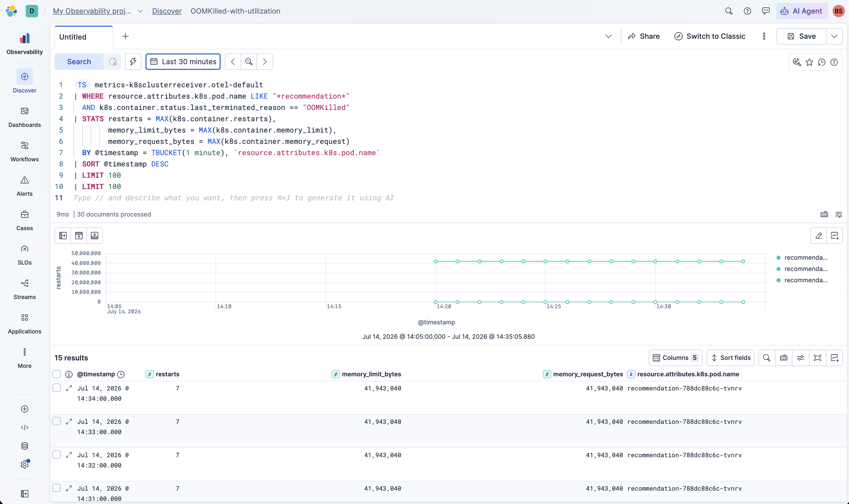
Task: Open the Columns 5 selector
Action: pyautogui.click(x=675, y=358)
